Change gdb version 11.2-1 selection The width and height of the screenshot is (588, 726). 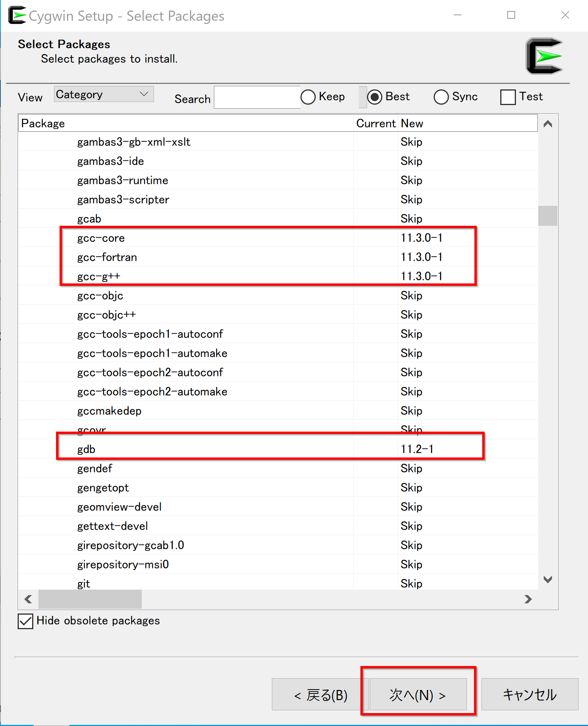(417, 449)
